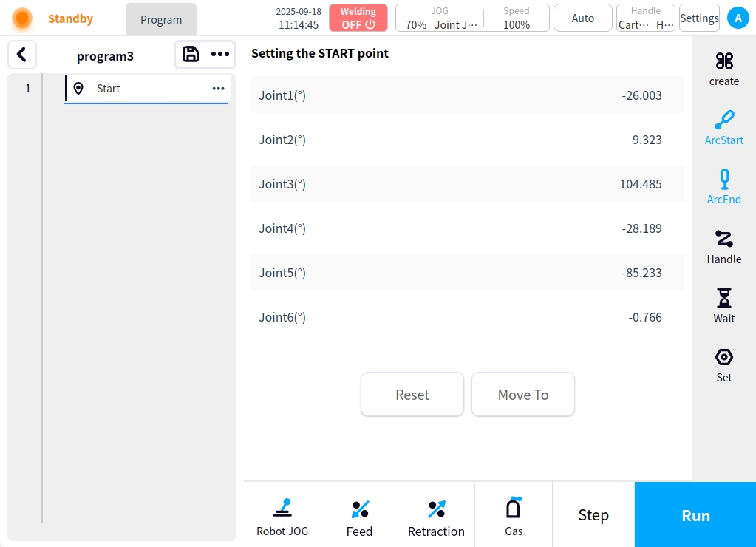Open program3 three-dot options menu
The width and height of the screenshot is (756, 547).
click(x=220, y=54)
